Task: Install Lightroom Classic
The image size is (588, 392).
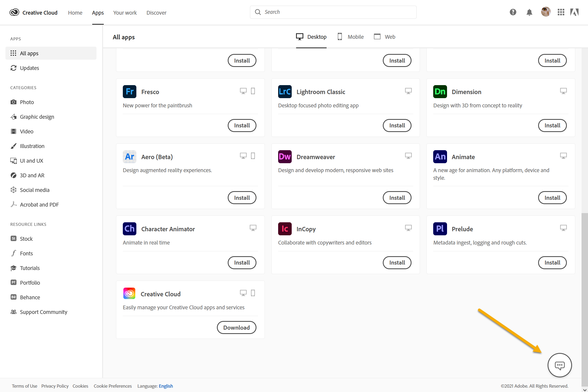Action: 397,126
